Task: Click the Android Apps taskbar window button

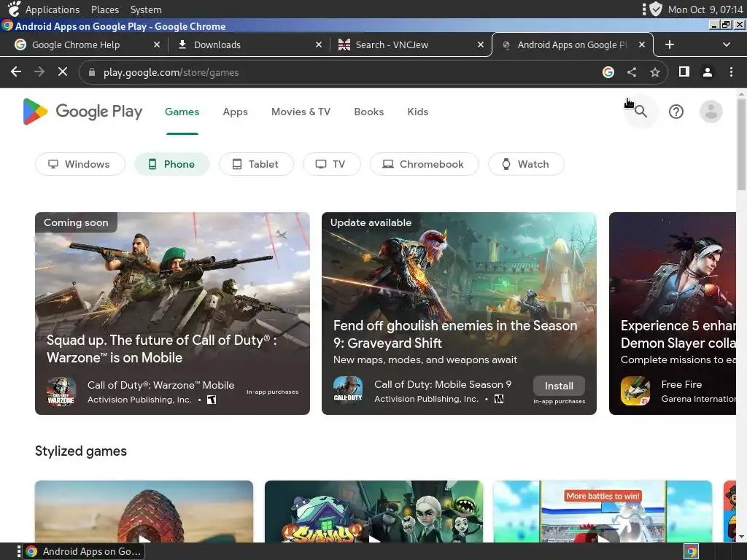Action: [x=85, y=551]
